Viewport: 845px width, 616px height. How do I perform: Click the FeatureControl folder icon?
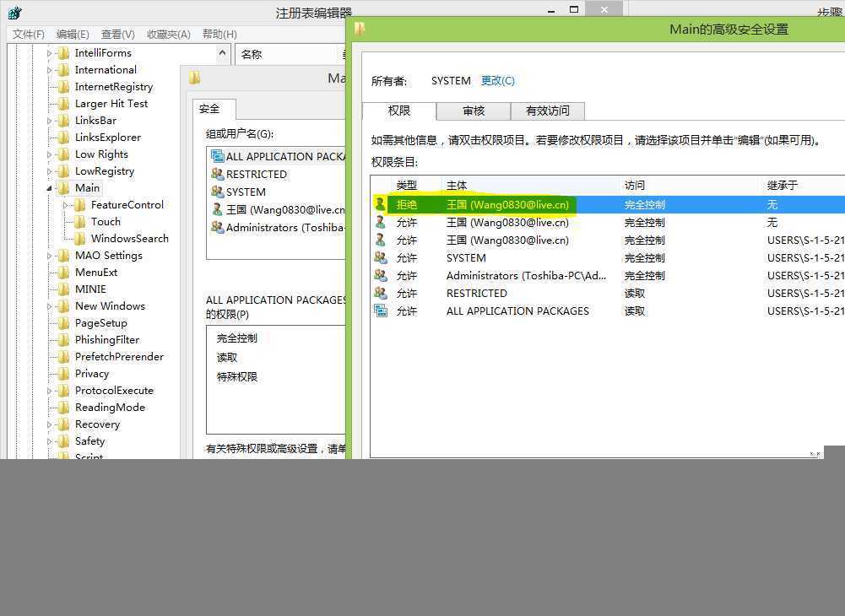point(81,204)
